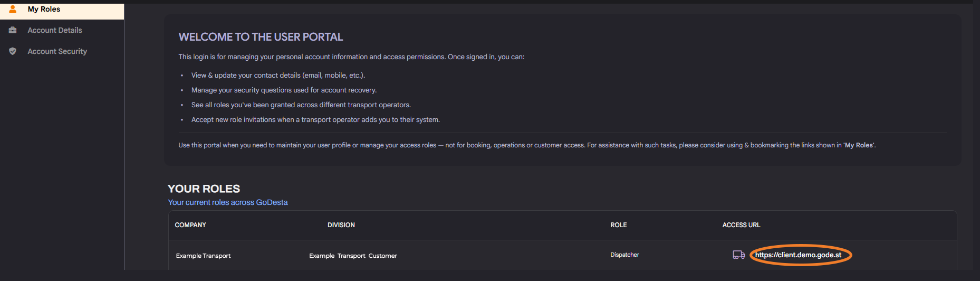Click 'Manage your security questions' bullet
Viewport: 980px width, 281px height.
284,90
